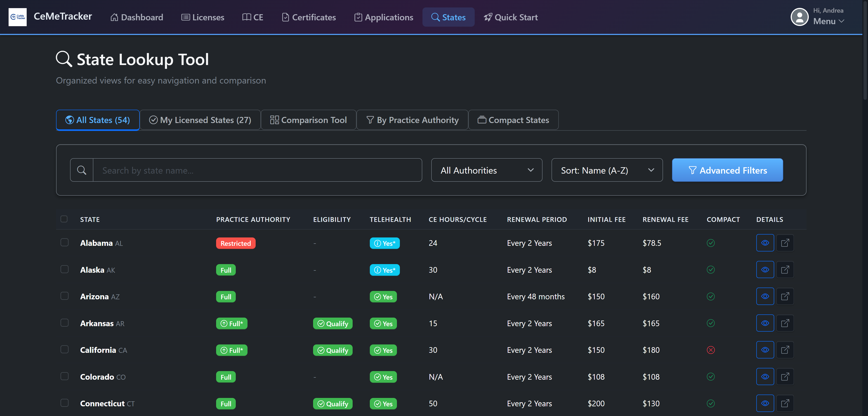Screen dimensions: 868x416
Task: Click the Advanced Filters button
Action: tap(727, 170)
